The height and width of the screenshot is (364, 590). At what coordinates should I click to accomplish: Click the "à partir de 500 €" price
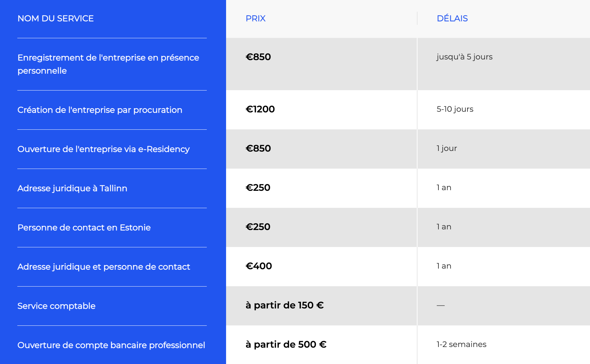(x=286, y=344)
